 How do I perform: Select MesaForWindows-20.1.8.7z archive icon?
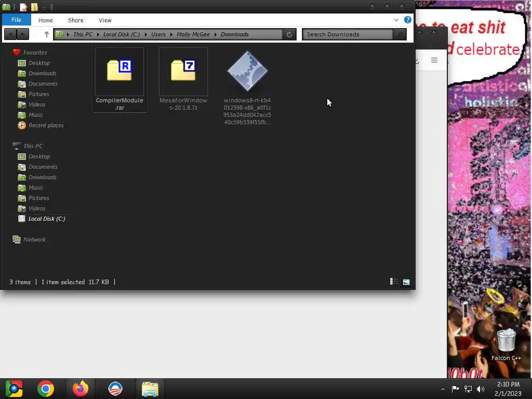click(183, 71)
